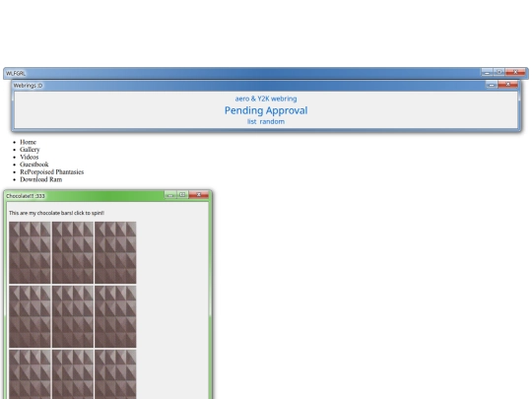Open the Home navigation link
Screen dimensions: 532x399
(28, 142)
